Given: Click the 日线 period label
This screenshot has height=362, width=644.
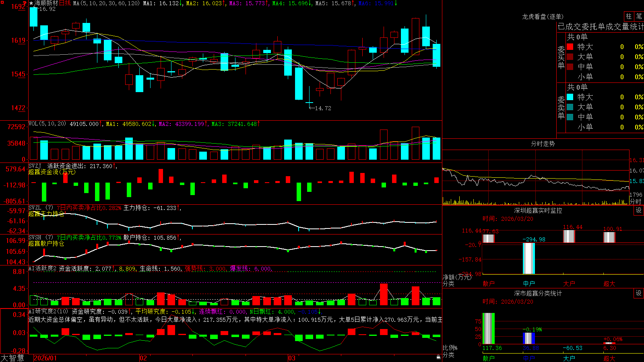Looking at the screenshot, I should click(x=65, y=3).
